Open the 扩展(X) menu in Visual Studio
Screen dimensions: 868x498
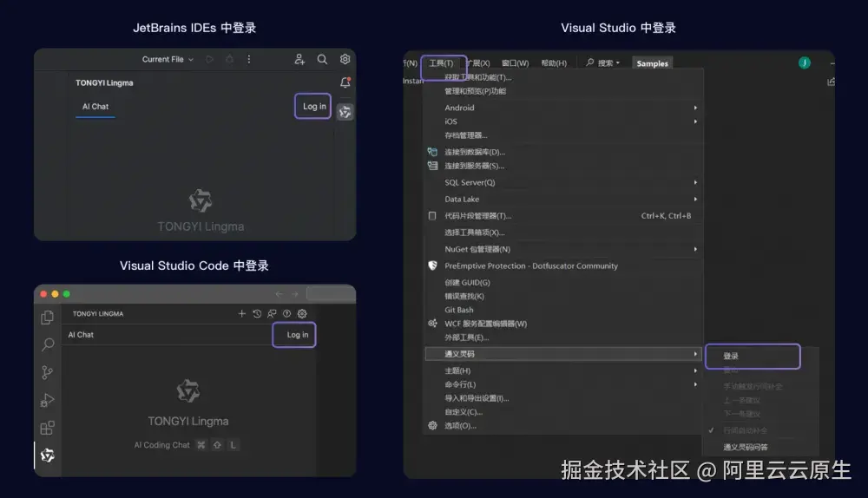pos(477,63)
